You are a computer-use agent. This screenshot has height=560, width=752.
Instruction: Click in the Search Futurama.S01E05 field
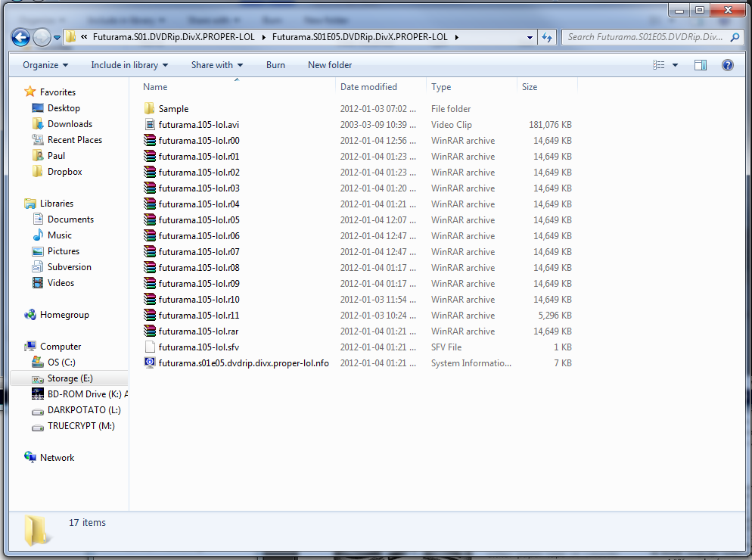(x=645, y=37)
